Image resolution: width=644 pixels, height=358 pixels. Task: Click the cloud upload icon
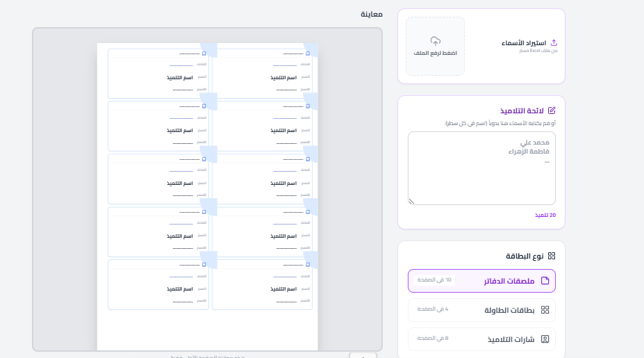(436, 41)
